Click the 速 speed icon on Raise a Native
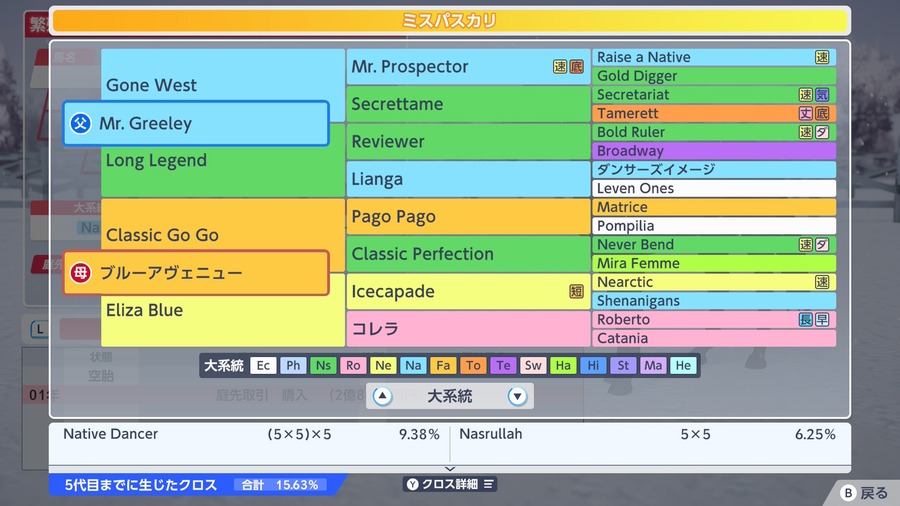Screen dimensions: 900x506 [822, 57]
